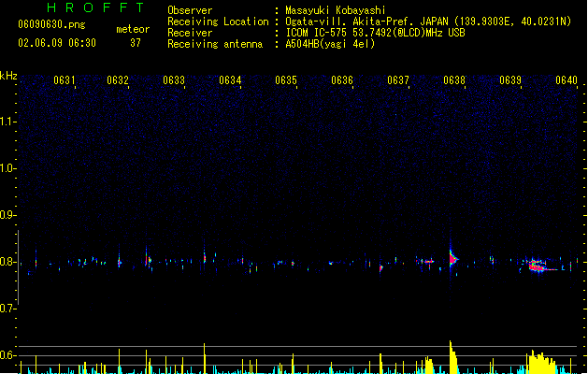
Task: Select location text Ogata-vill. Akita-Pref. JAPAN
Action: [x=366, y=22]
